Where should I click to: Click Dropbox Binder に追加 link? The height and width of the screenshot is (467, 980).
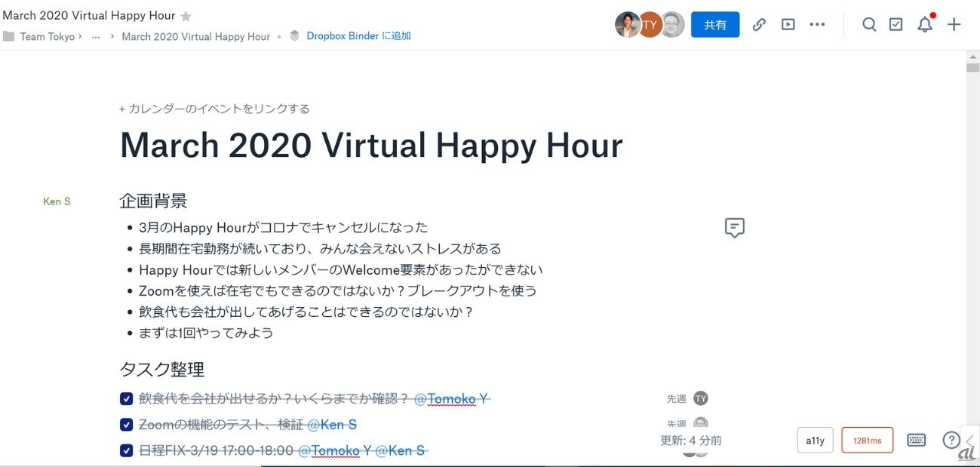358,36
